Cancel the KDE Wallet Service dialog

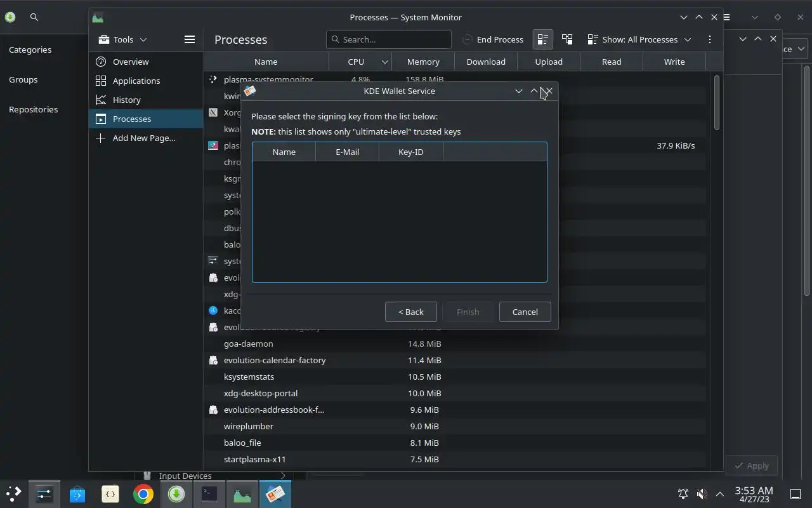[x=525, y=312]
